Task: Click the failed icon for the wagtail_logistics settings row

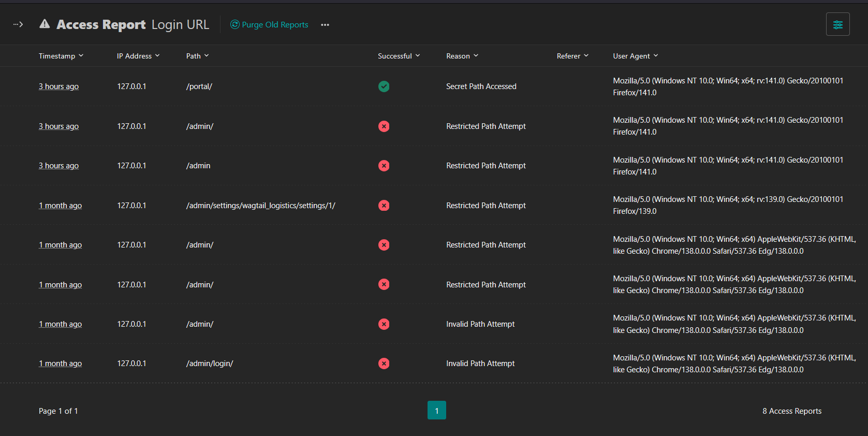Action: 384,206
